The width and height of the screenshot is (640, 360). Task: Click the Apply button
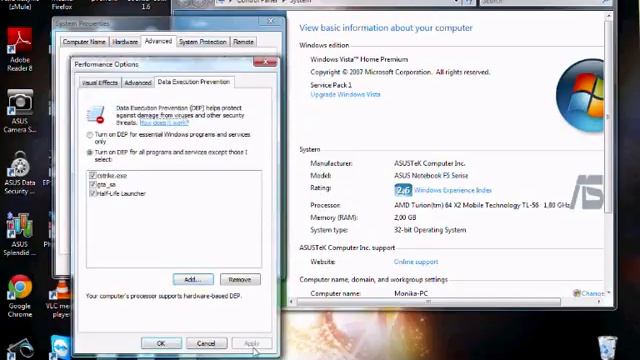(x=252, y=343)
